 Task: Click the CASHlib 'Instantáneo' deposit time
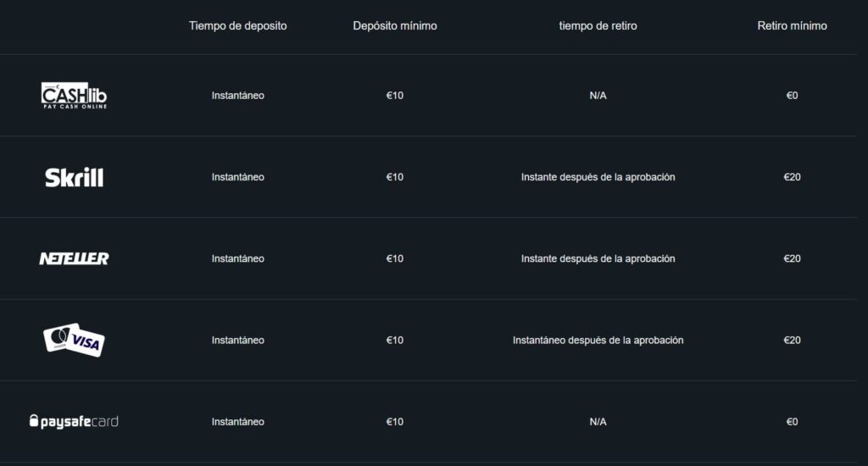pos(238,96)
